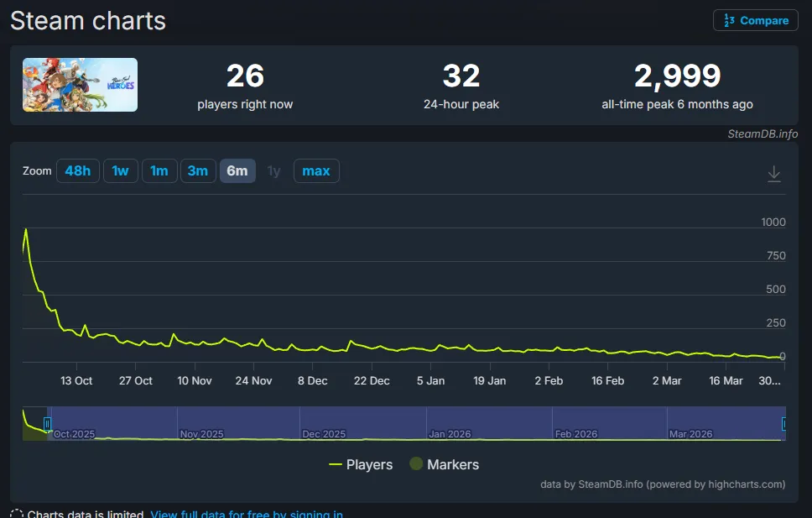Viewport: 812px width, 518px height.
Task: Select the 1w zoom range
Action: [120, 170]
